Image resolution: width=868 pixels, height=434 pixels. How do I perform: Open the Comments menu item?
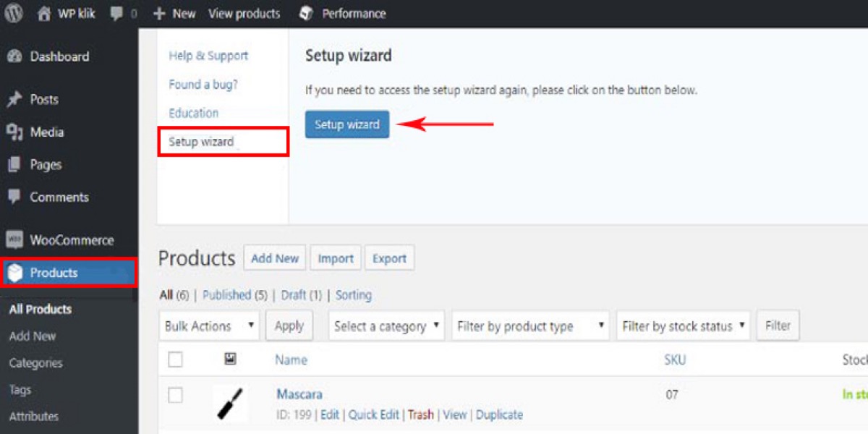(59, 197)
